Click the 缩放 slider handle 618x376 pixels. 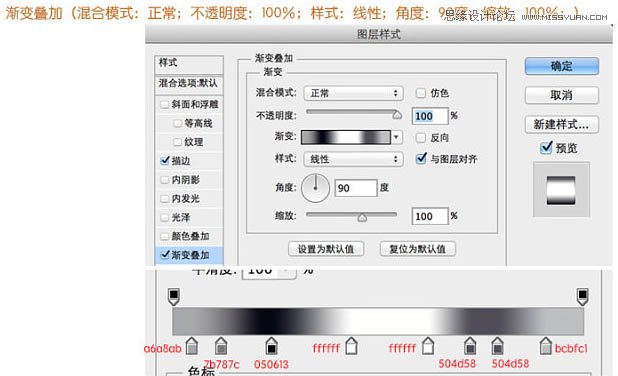[x=362, y=217]
